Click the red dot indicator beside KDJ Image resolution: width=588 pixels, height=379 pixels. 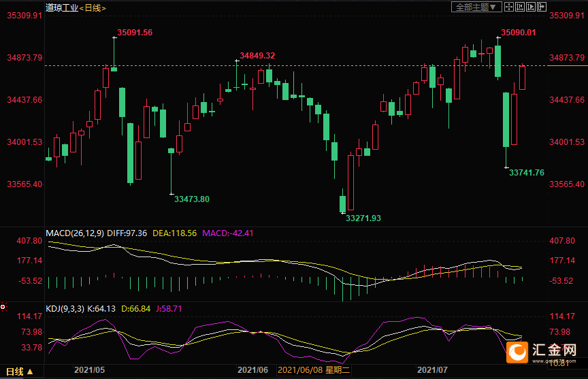click(3, 308)
